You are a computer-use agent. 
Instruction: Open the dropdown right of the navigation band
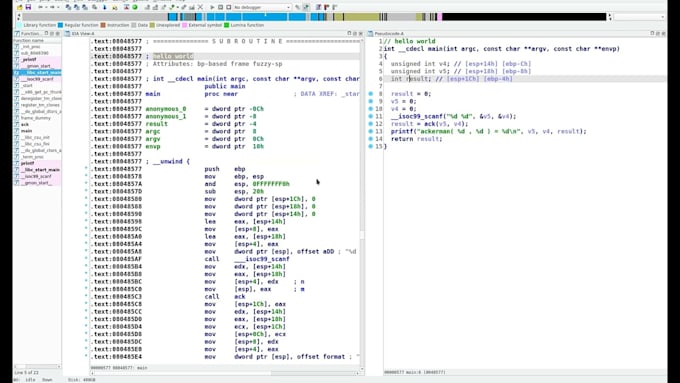640,17
